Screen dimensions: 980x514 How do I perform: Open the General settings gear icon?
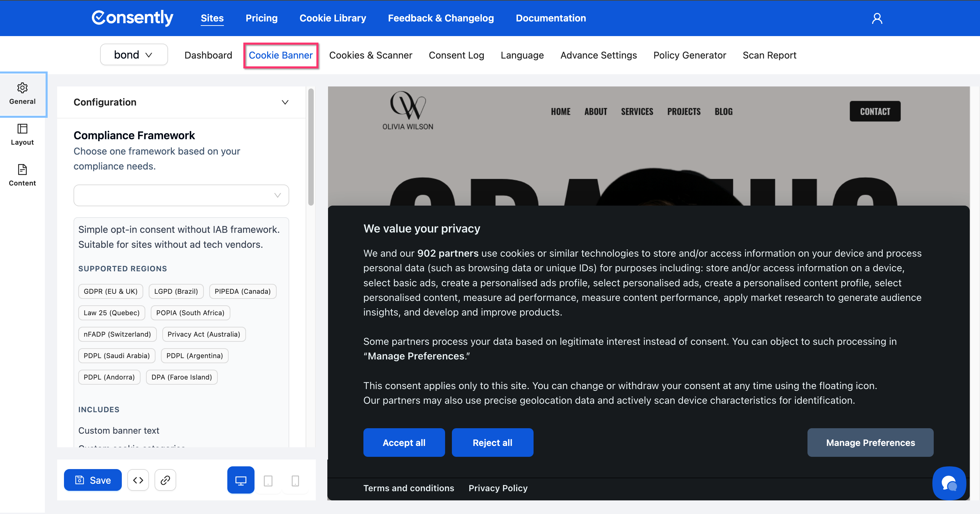point(22,88)
